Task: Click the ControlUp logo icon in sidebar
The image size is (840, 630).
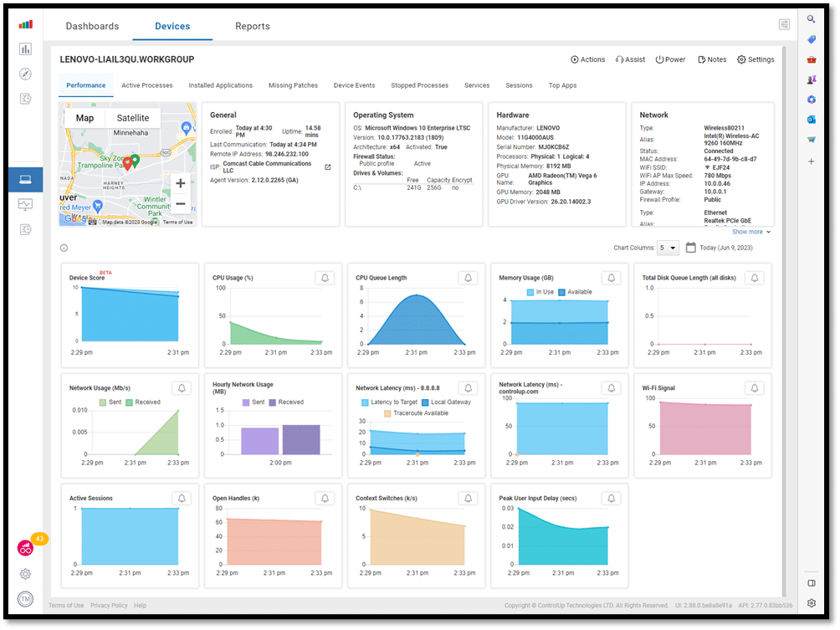Action: [25, 24]
